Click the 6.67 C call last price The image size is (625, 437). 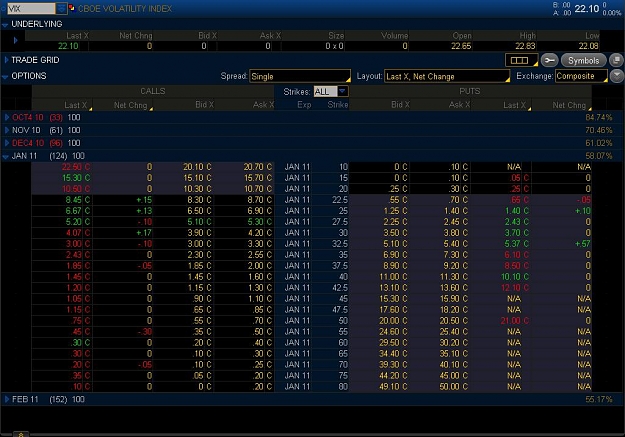click(x=78, y=211)
